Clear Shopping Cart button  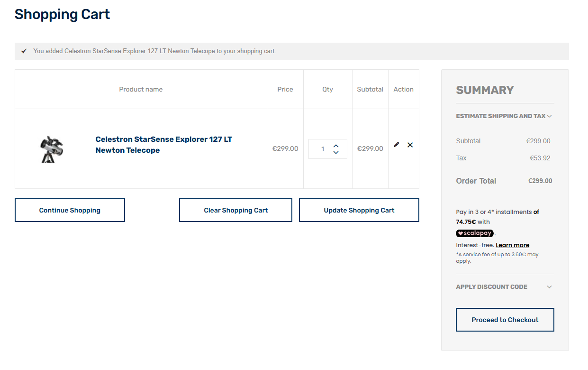[235, 210]
